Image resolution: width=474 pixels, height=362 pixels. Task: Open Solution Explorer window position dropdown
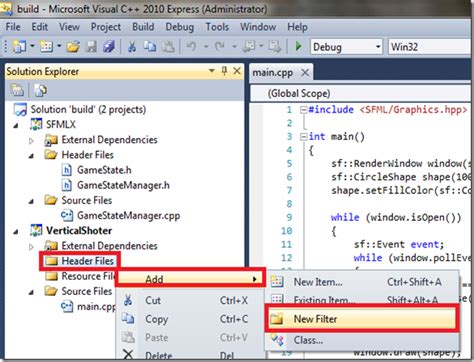211,71
